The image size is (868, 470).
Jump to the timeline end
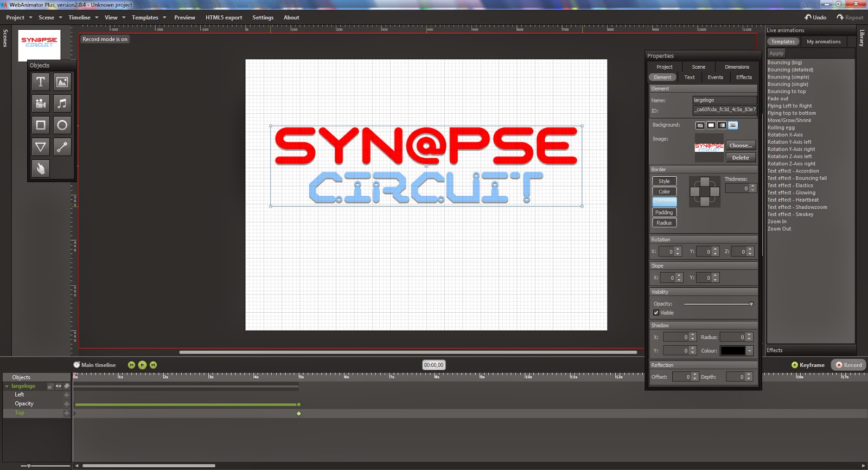click(x=153, y=365)
